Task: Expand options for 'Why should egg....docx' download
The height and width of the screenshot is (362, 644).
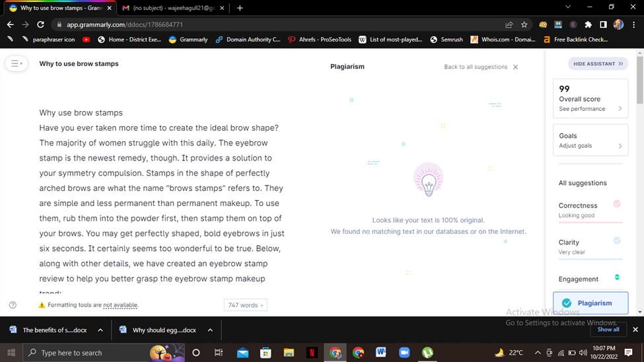Action: [210, 330]
